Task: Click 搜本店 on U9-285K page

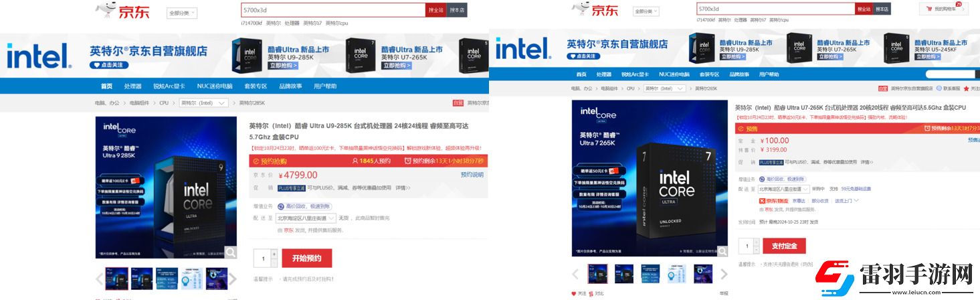Action: 456,10
